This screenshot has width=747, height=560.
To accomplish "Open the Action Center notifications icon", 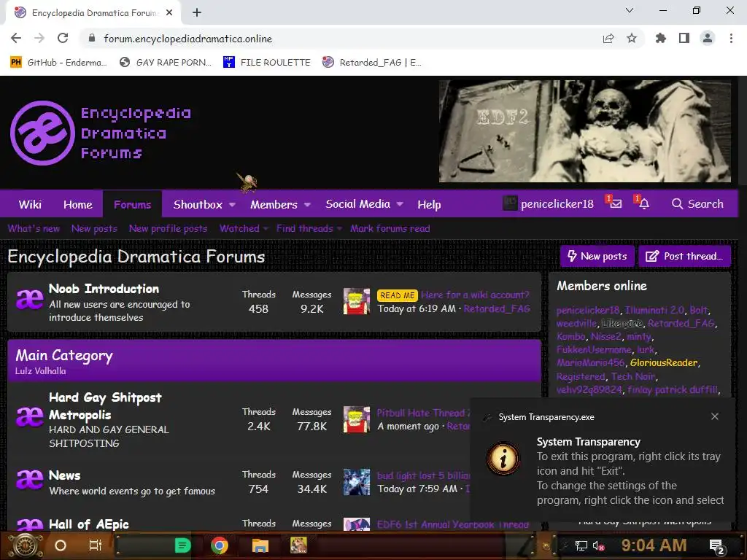I will [718, 546].
